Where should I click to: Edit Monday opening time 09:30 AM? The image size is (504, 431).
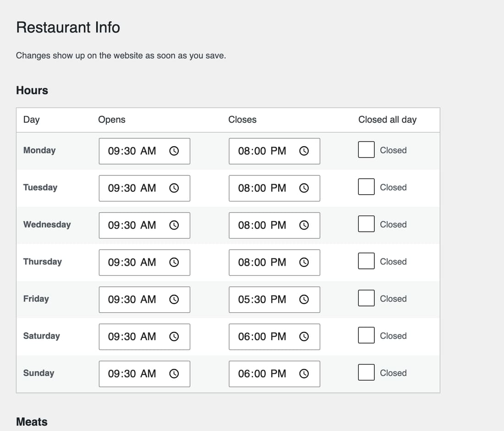(x=144, y=151)
